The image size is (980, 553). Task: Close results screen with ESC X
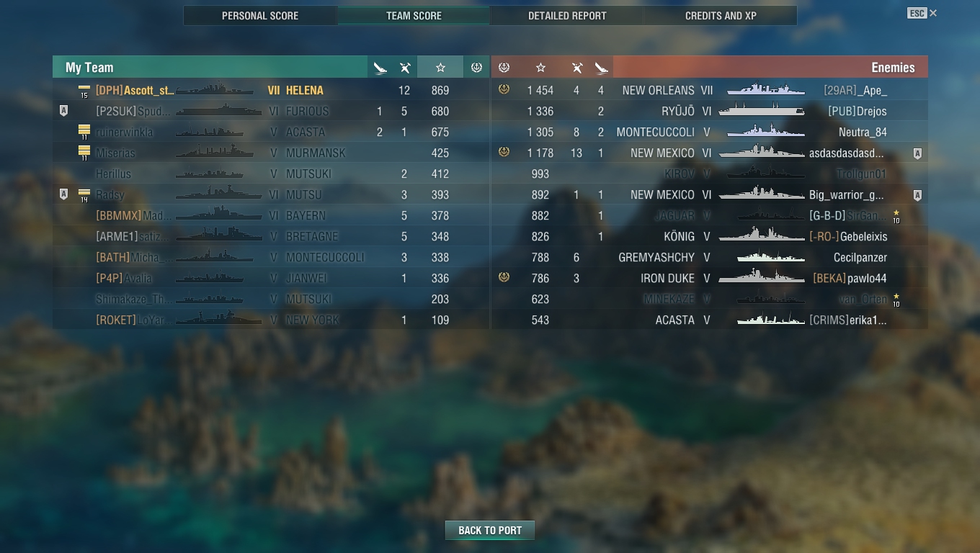click(923, 13)
